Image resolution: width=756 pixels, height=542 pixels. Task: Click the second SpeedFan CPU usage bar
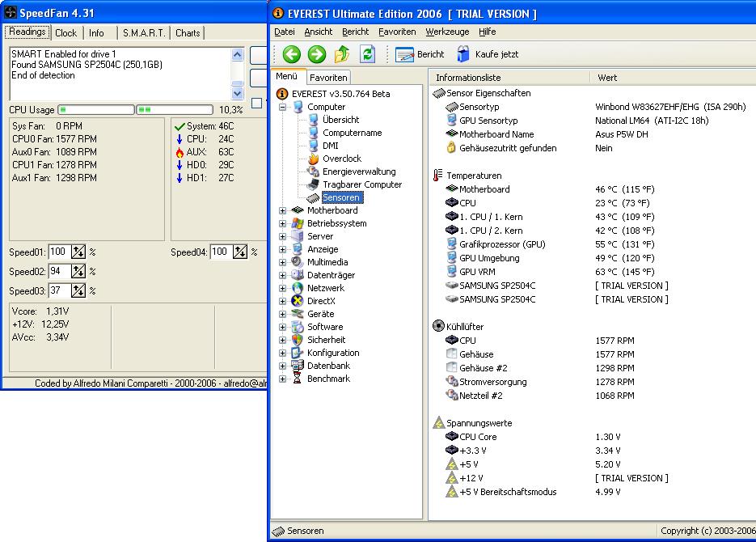[x=175, y=110]
